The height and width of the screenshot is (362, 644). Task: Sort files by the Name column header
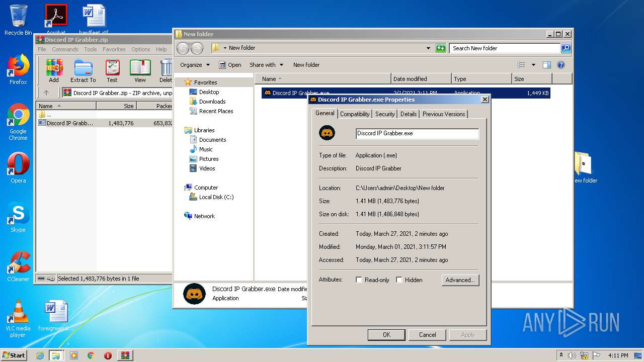323,79
